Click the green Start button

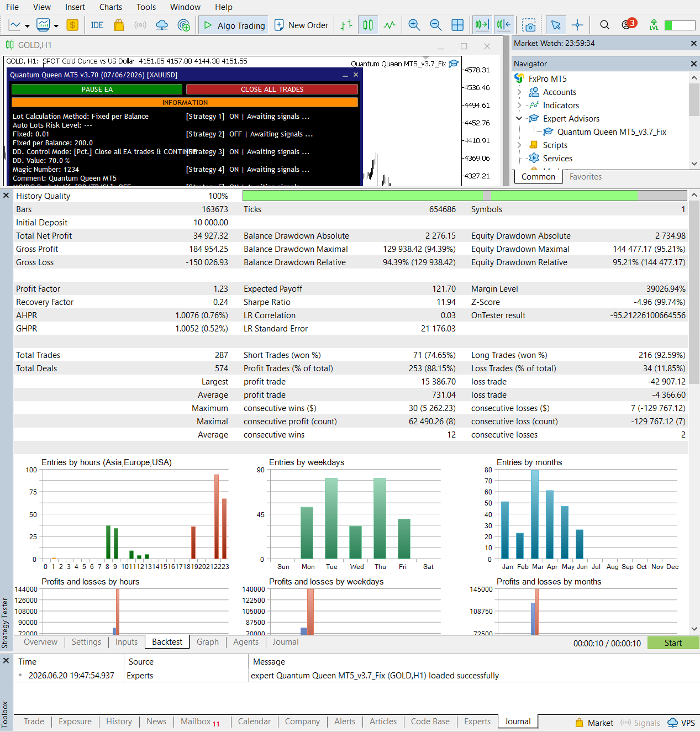pos(673,643)
